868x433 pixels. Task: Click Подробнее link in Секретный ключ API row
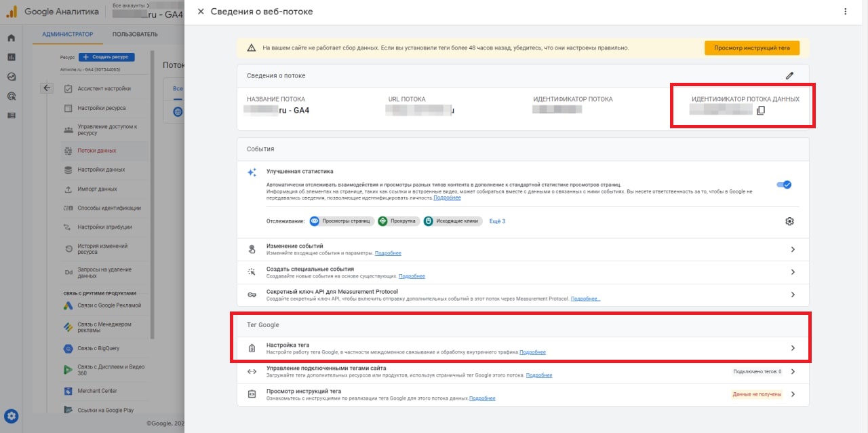pyautogui.click(x=585, y=299)
